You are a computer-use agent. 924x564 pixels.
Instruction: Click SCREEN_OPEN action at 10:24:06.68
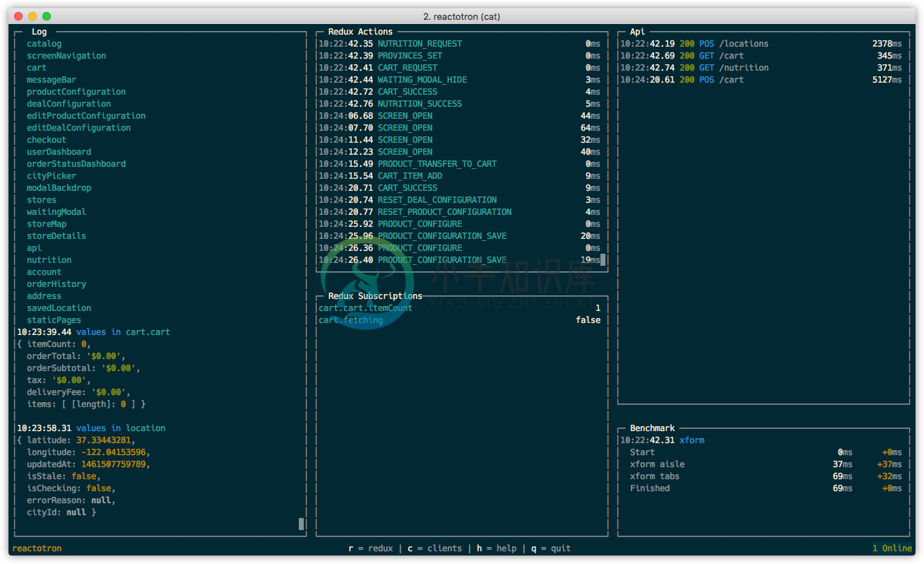pos(459,116)
